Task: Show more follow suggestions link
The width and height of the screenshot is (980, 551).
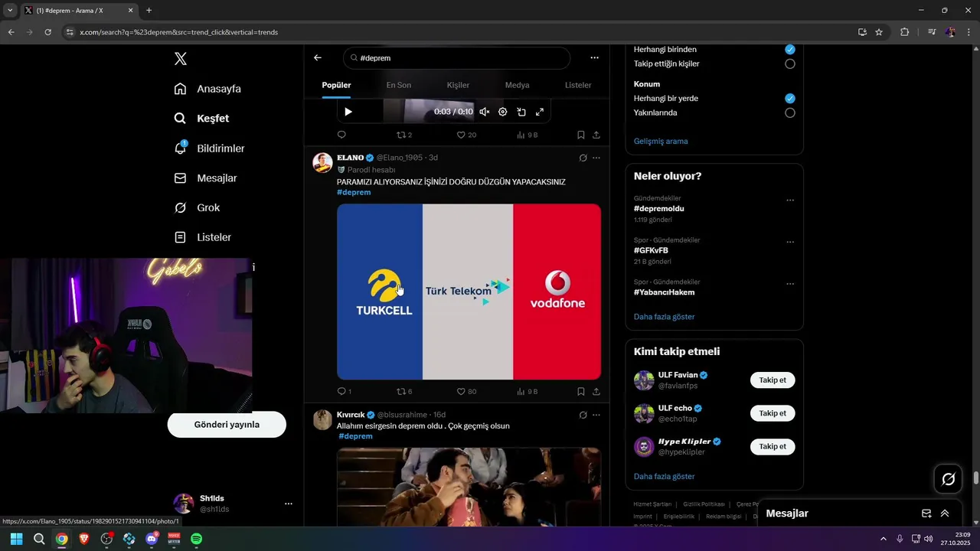Action: pos(665,476)
